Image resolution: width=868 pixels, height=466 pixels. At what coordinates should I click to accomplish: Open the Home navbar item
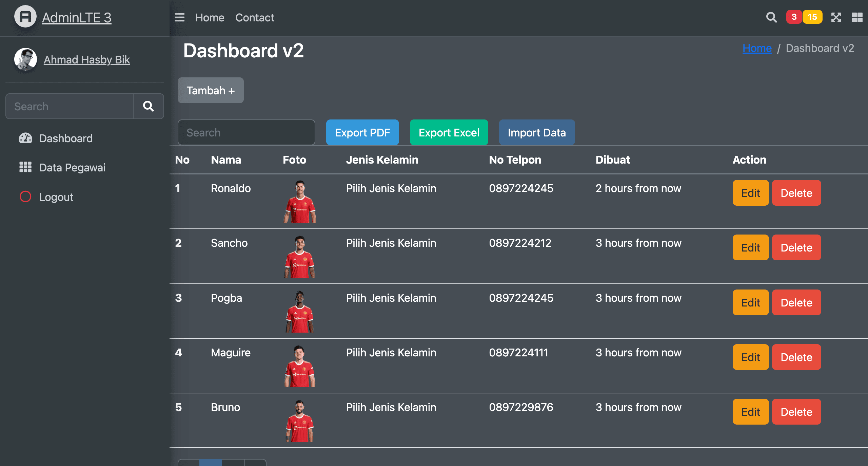(210, 18)
